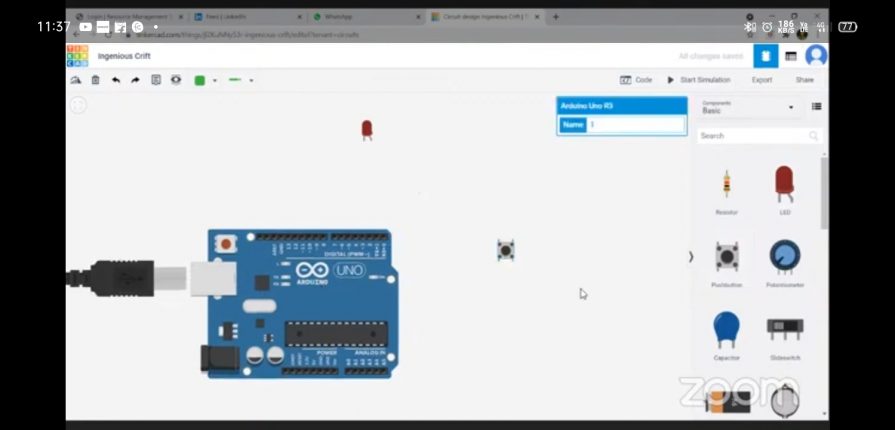
Task: Click the Arduino reset button
Action: (x=226, y=244)
